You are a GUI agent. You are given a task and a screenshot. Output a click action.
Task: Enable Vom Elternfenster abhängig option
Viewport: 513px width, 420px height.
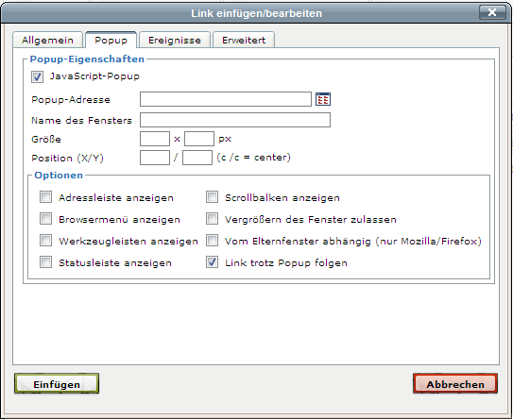click(212, 241)
